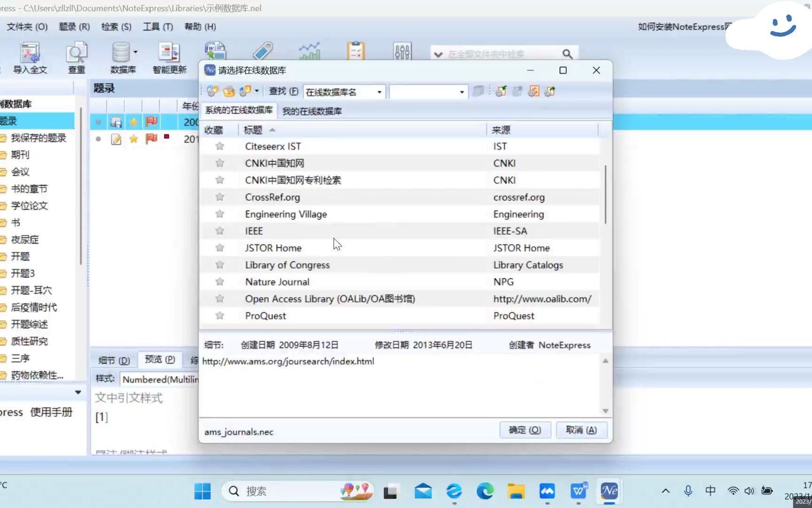Switch to 系统的在线数据库 tab
812x508 pixels.
[239, 110]
